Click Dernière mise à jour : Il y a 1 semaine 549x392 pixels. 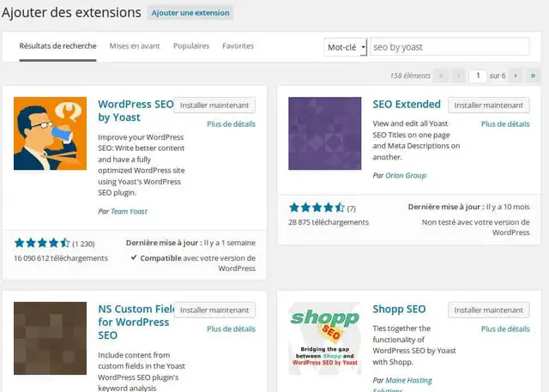tap(190, 243)
